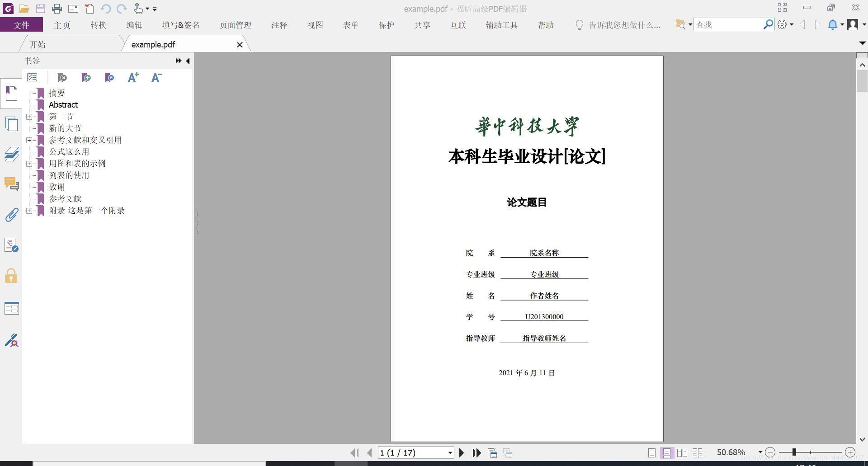Expand the 参考文献和交叉引用 bookmark

pyautogui.click(x=29, y=140)
